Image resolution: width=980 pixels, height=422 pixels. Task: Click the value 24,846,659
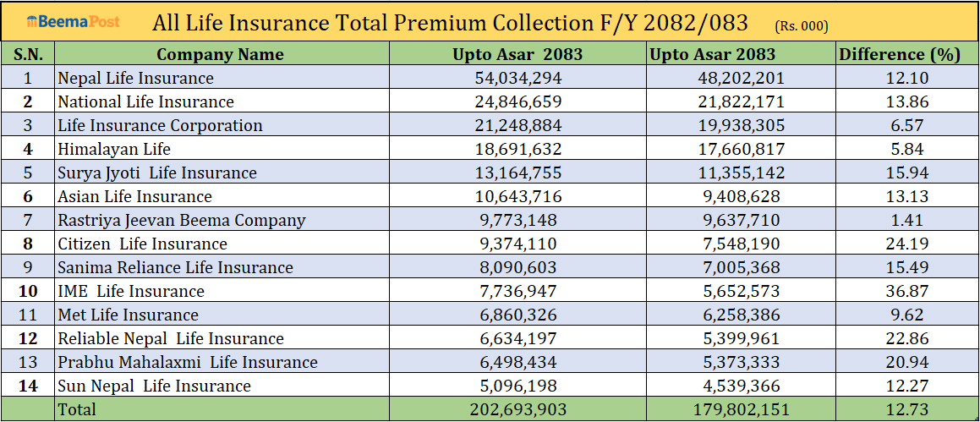517,101
